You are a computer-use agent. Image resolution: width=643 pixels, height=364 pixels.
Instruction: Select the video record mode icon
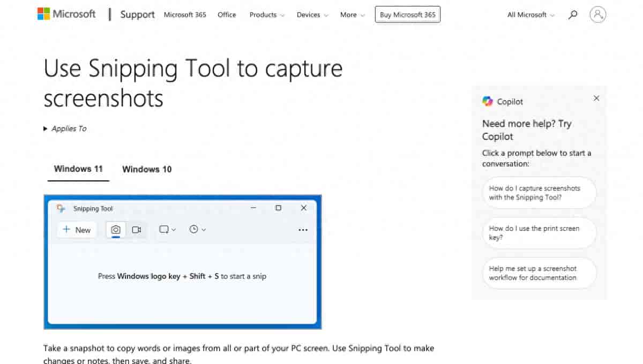coord(137,230)
